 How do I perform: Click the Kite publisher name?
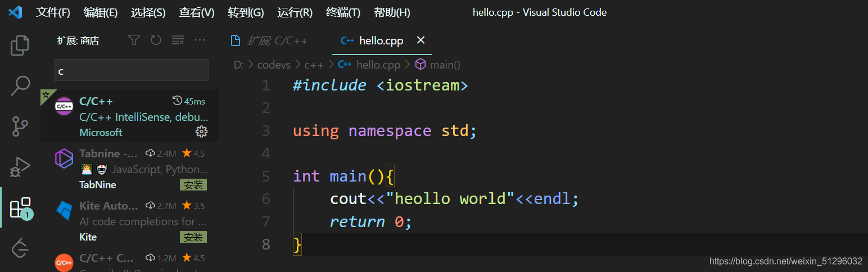[88, 237]
